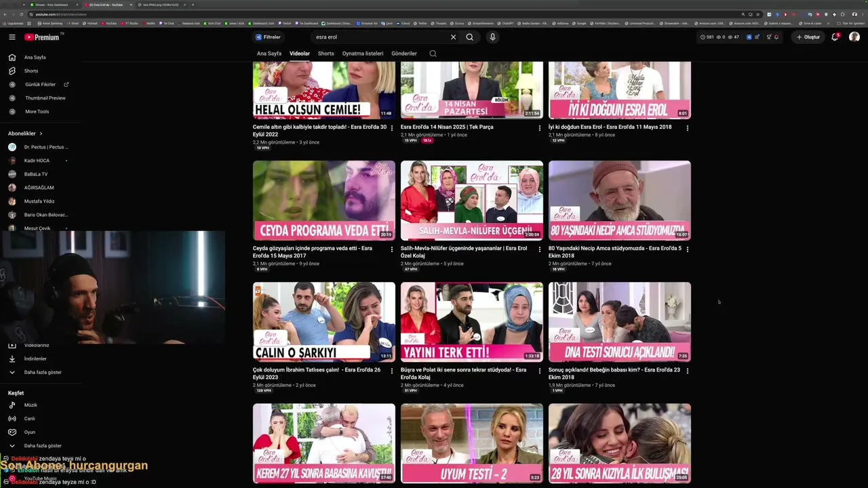Play the UYUM TESTİ - 2 thumbnail

pos(472,443)
